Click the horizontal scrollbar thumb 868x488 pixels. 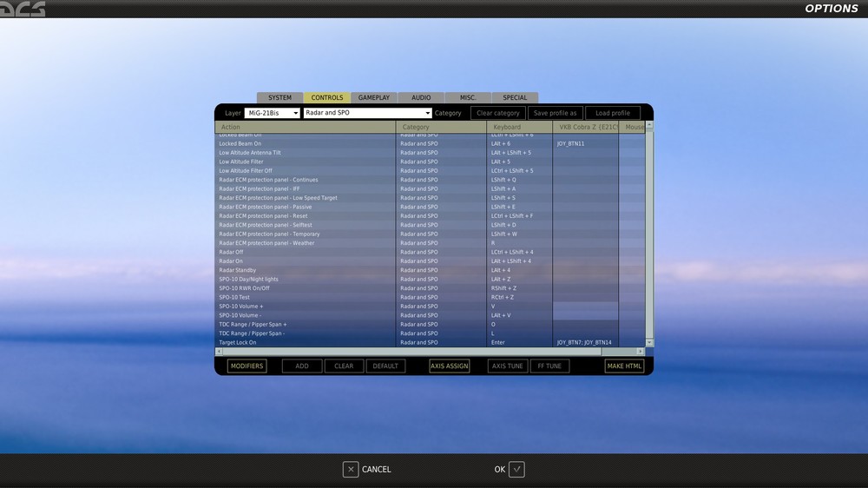[411, 351]
